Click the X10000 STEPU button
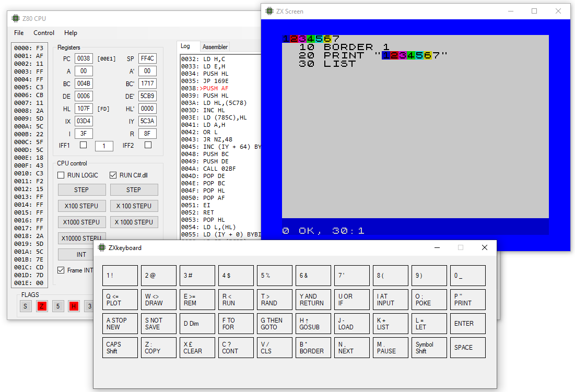575x392 pixels. [82, 238]
